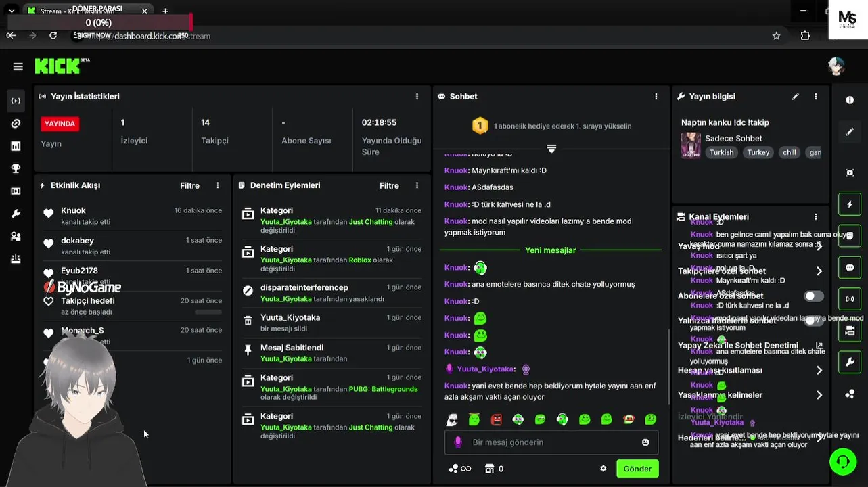Click the jump-to-latest arrow at chat top
This screenshot has width=868, height=487.
551,149
